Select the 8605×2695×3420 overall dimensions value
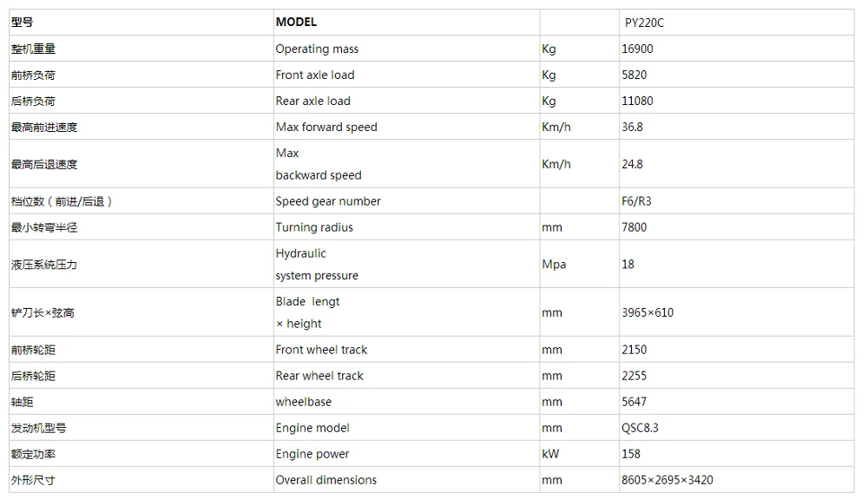Viewport: 868px width, 499px height. 667,480
